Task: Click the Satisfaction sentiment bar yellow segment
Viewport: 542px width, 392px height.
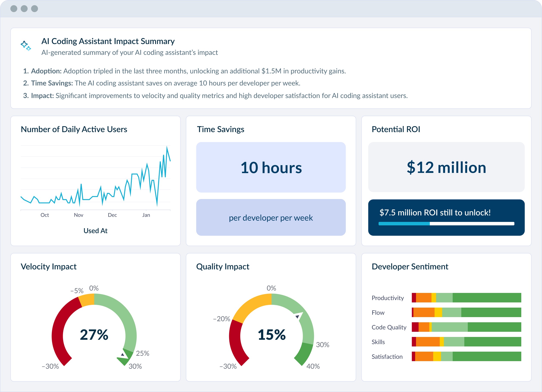Action: [437, 356]
